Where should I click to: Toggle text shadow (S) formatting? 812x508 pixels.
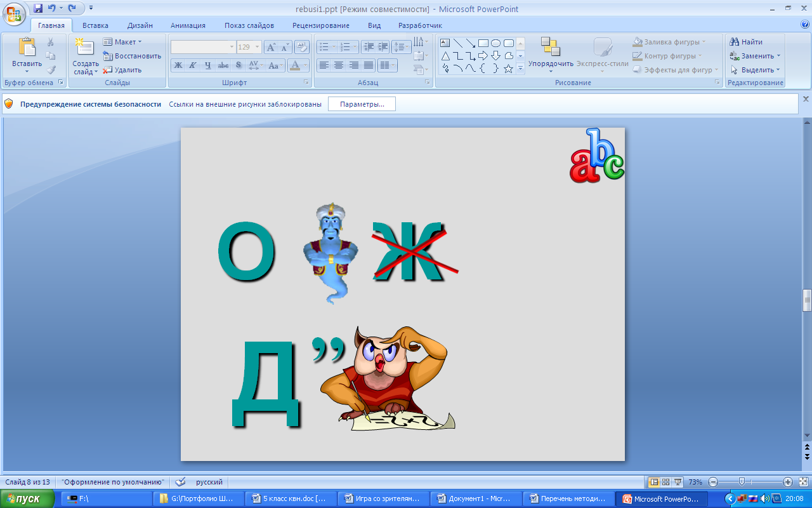coord(238,65)
